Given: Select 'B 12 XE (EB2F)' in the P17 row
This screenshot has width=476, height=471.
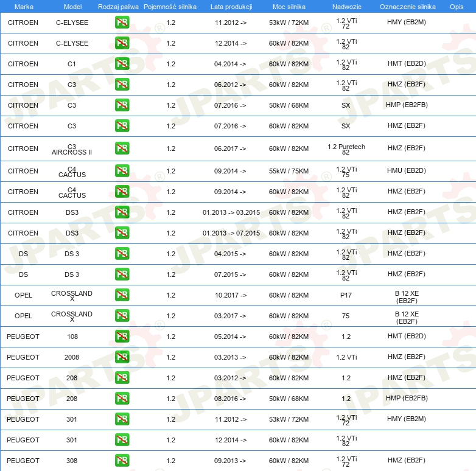Looking at the screenshot, I should pos(407,297).
